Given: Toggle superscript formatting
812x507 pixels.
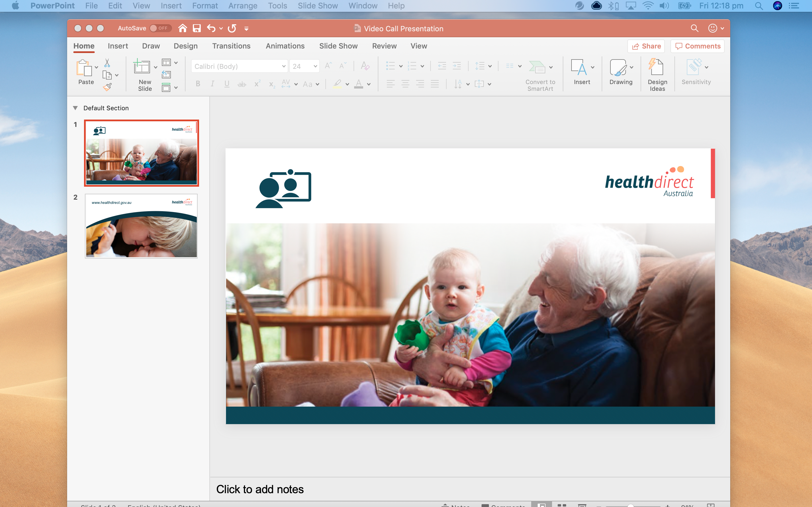Looking at the screenshot, I should click(x=257, y=84).
